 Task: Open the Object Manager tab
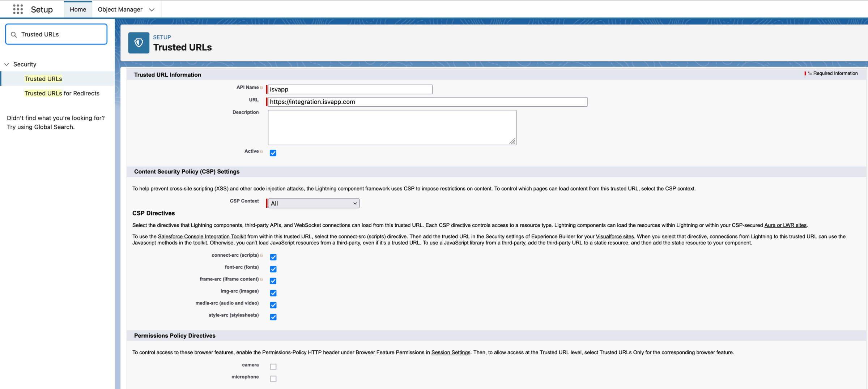pyautogui.click(x=120, y=9)
